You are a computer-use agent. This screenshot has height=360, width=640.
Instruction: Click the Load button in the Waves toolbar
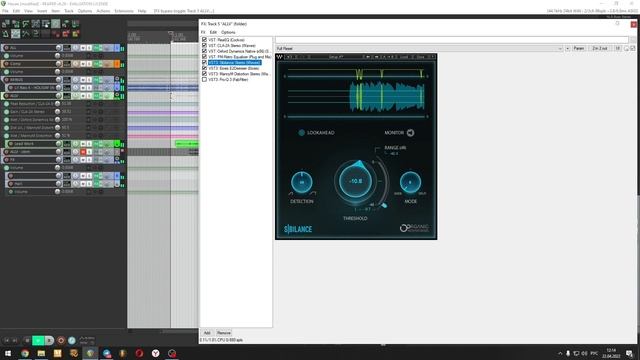click(x=404, y=57)
